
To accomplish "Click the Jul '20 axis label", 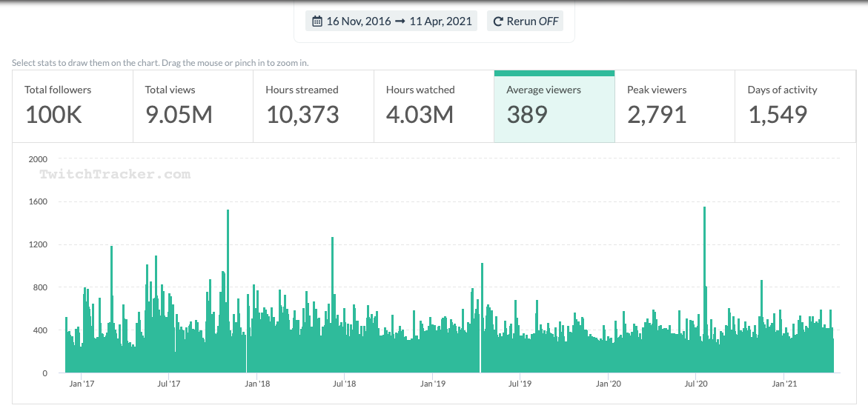I will tap(696, 384).
